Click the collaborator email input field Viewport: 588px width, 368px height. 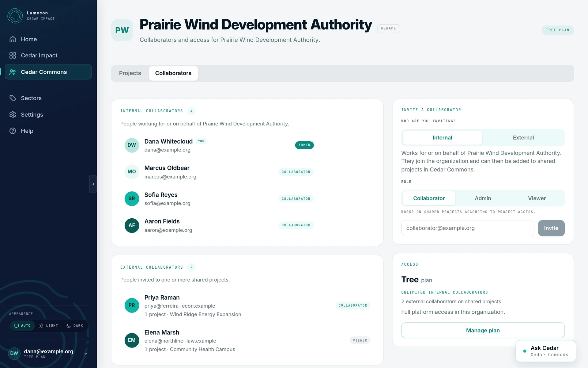pyautogui.click(x=468, y=228)
